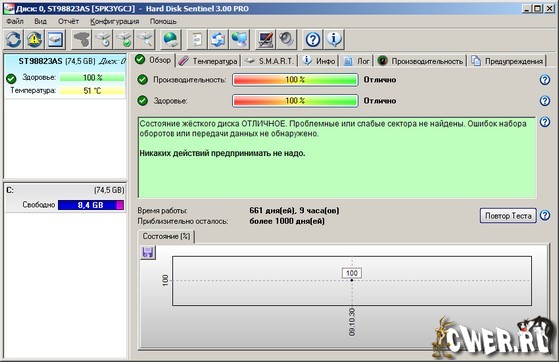The image size is (559, 362).
Task: Select the C: partition entry
Action: click(x=65, y=198)
